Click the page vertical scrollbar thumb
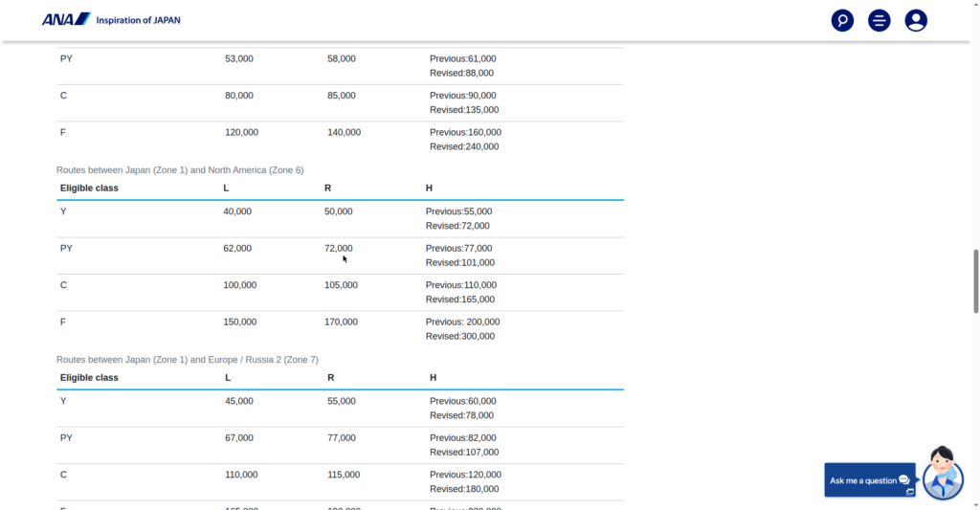The height and width of the screenshot is (510, 980). pos(975,280)
